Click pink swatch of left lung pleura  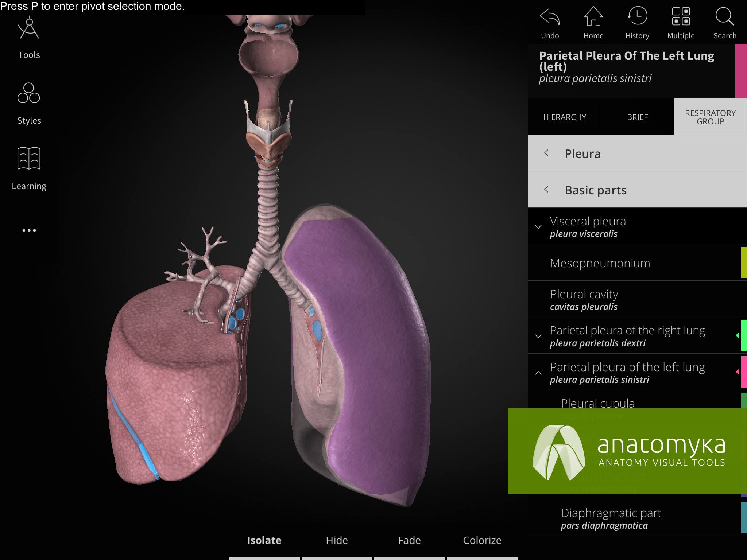(744, 372)
